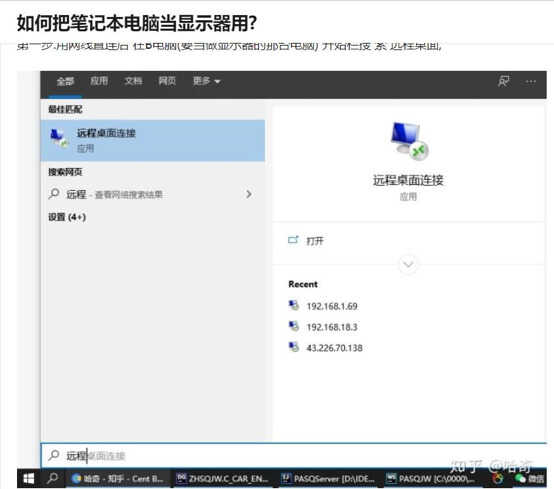Expand the 远程 web search arrow
554x489 pixels.
[x=249, y=194]
